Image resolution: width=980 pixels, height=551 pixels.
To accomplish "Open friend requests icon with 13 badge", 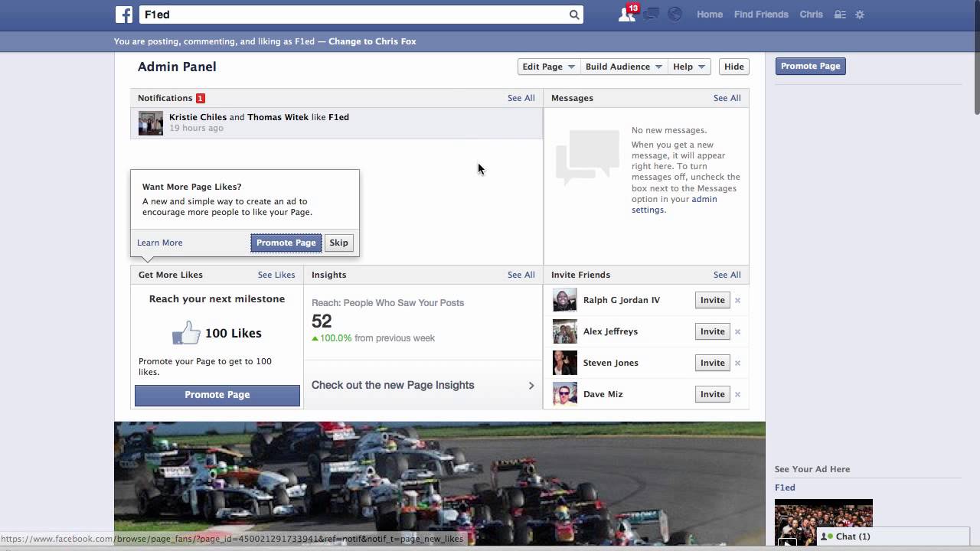I will 627,14.
